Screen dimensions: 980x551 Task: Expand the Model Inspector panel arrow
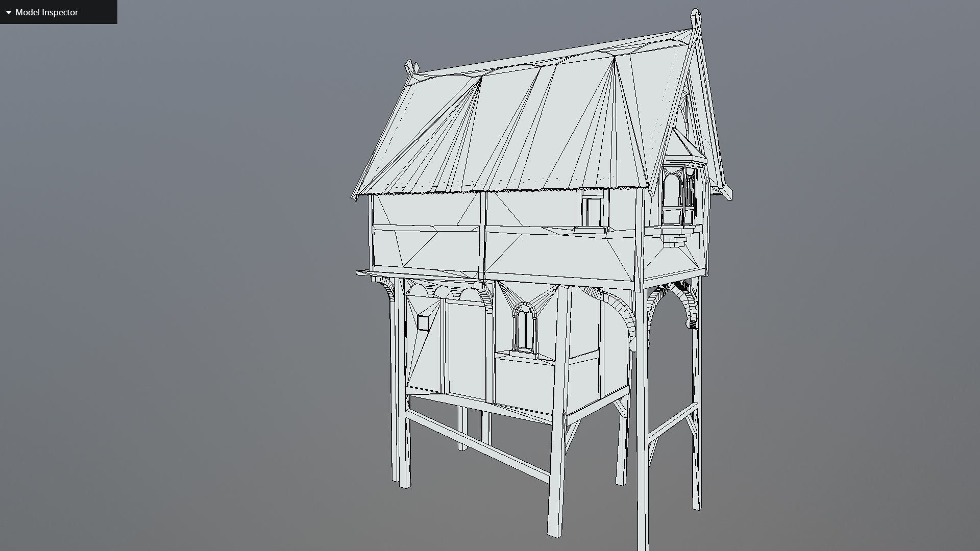point(9,13)
